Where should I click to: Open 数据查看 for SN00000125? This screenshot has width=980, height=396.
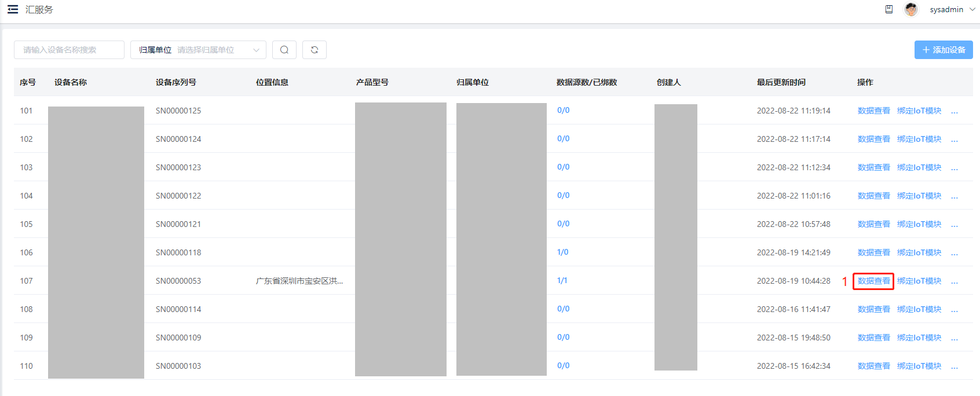(873, 111)
